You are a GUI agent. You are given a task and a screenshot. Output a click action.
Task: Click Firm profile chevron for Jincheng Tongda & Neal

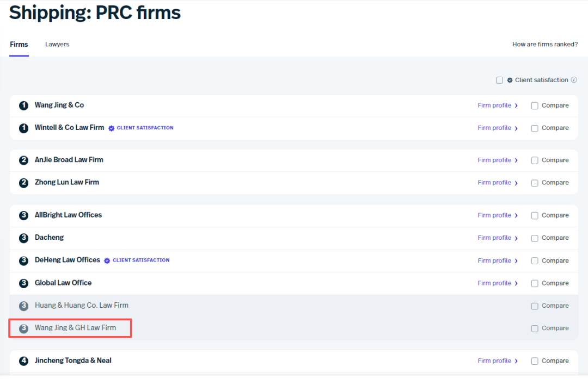[x=516, y=361]
